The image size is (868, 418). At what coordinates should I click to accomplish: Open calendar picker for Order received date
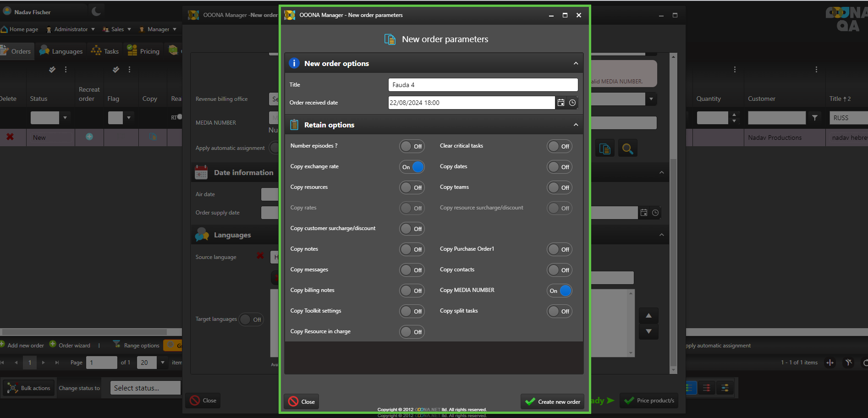tap(560, 103)
